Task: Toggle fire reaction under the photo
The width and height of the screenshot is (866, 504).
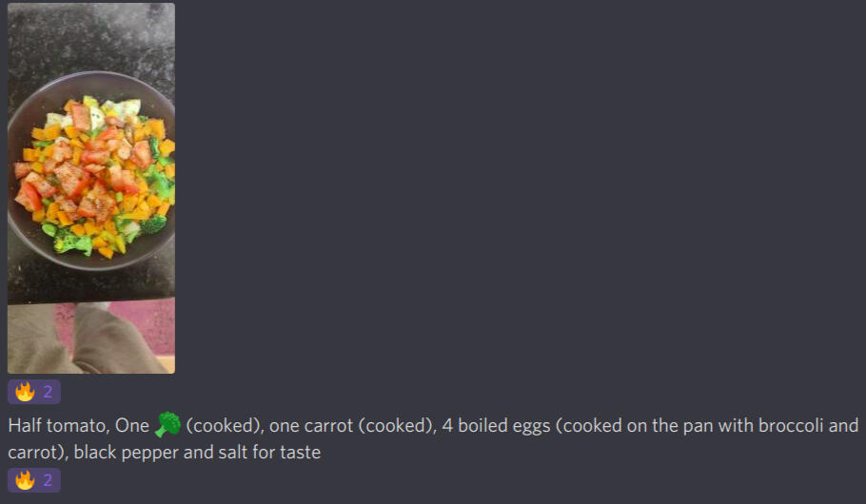Action: coord(34,392)
